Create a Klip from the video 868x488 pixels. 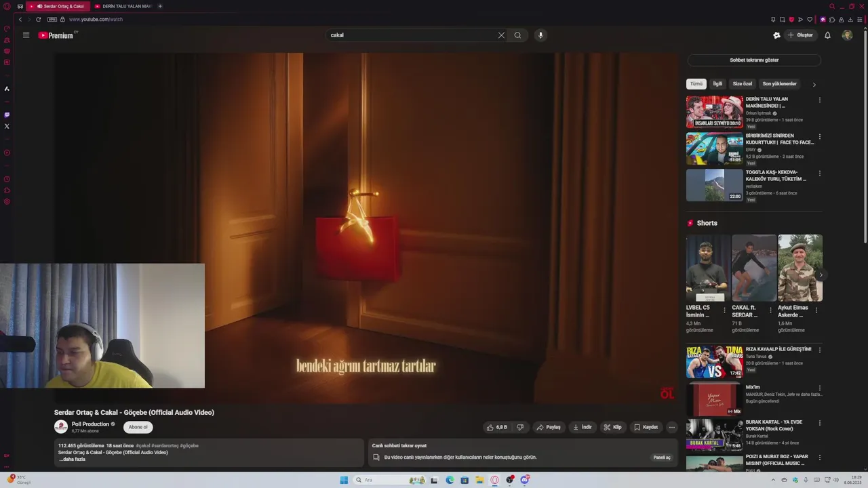612,427
